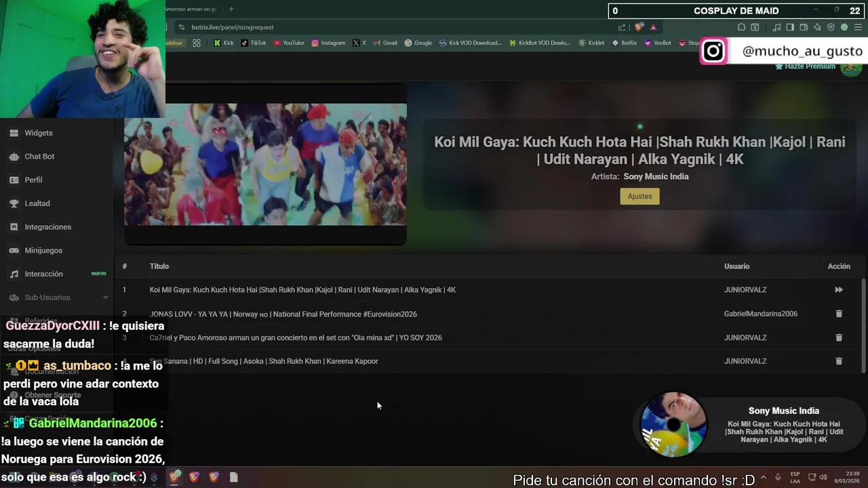Open the BotRix bookmark
The image size is (868, 488).
coord(625,43)
